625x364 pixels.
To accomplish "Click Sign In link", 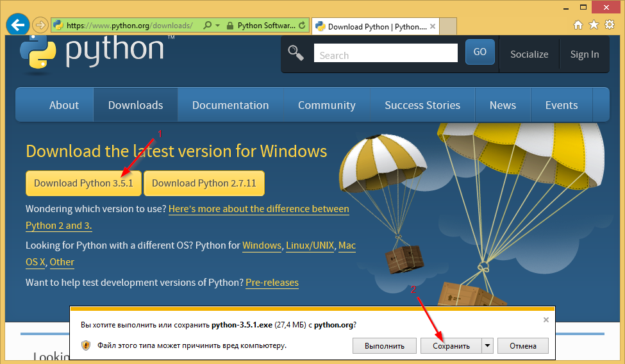I will 585,54.
